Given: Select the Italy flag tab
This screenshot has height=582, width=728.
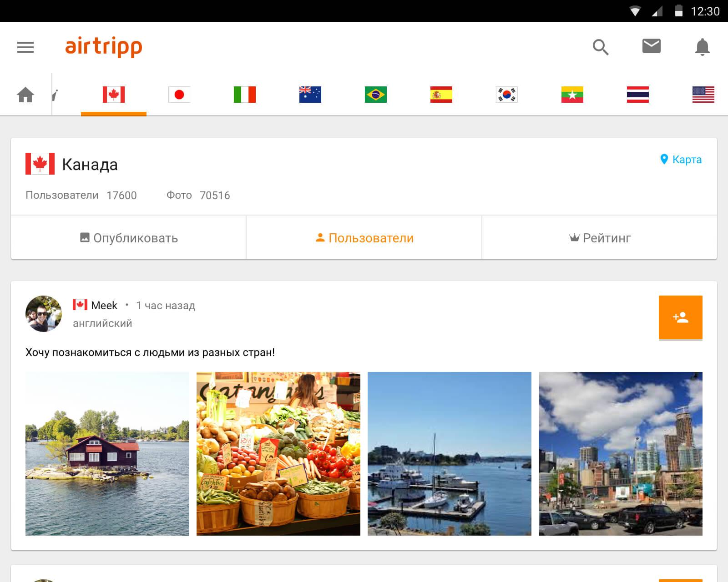Looking at the screenshot, I should (245, 95).
